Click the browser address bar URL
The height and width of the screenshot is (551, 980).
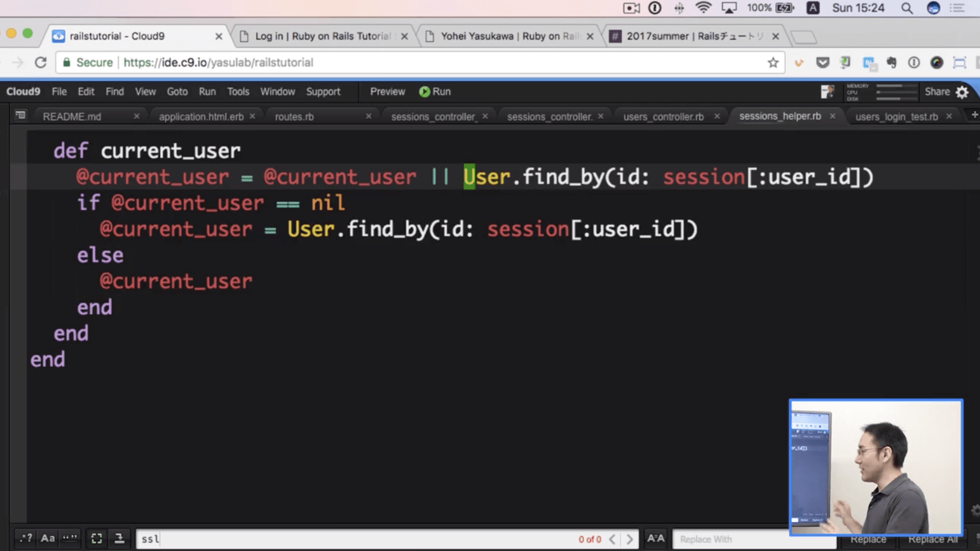[x=218, y=62]
